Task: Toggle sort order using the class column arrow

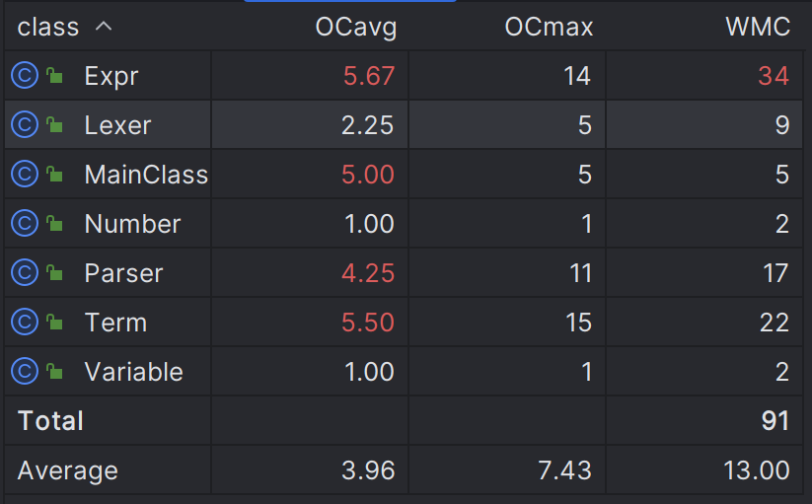Action: pyautogui.click(x=104, y=26)
